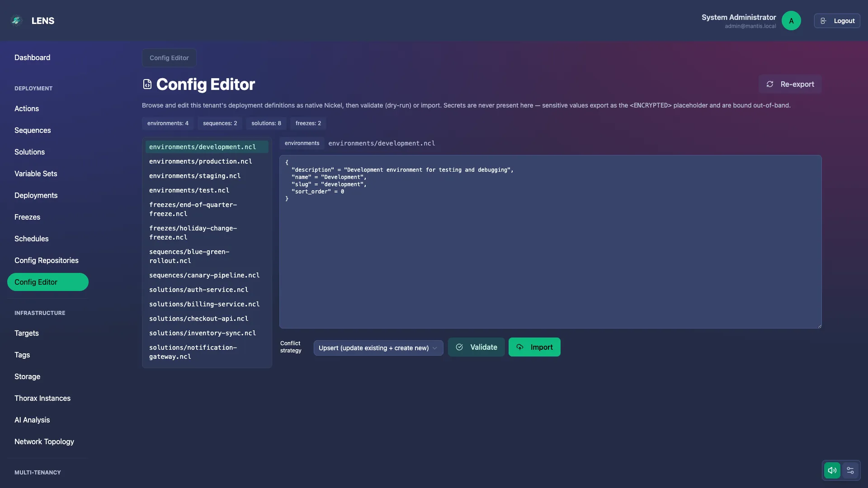Select freezes/end-of-quarter-freeze.ncl file
The height and width of the screenshot is (488, 868).
(207, 209)
